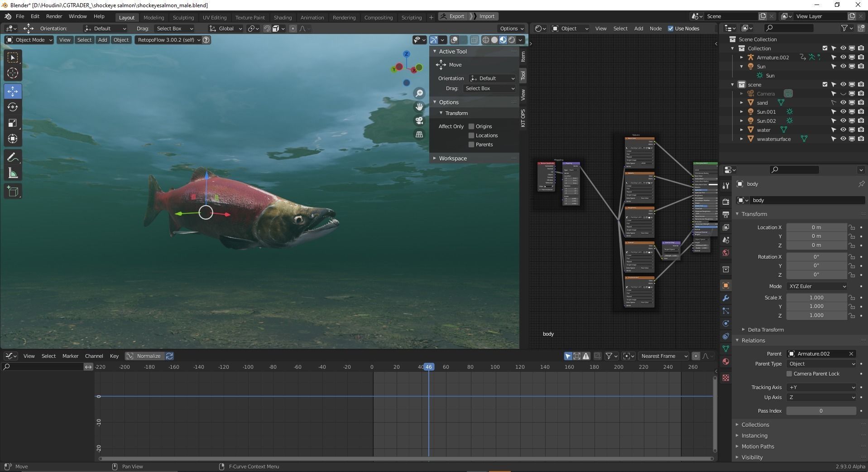Click the Export button
This screenshot has width=868, height=472.
coord(452,16)
